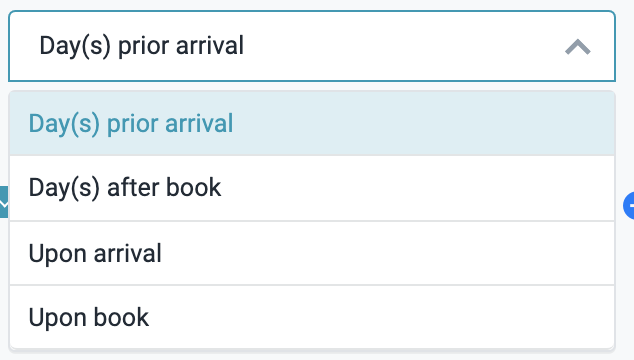The height and width of the screenshot is (360, 634).
Task: Close the open timing dropdown via its arrow
Action: 577,47
